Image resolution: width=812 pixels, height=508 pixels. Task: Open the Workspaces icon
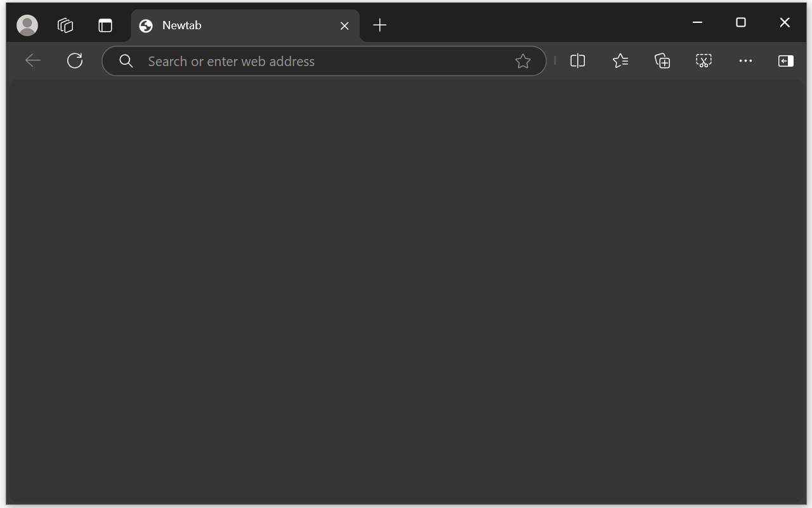click(65, 25)
